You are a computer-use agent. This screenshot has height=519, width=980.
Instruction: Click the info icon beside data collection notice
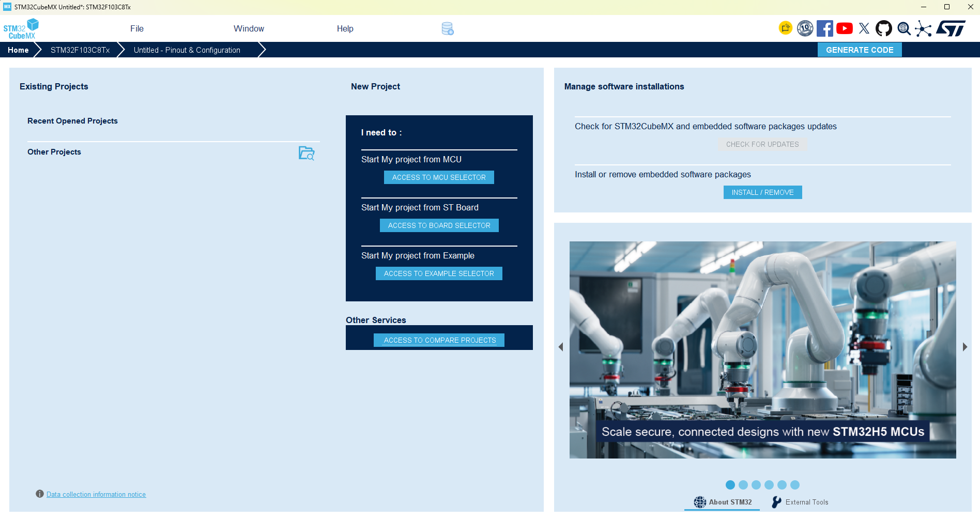[39, 494]
